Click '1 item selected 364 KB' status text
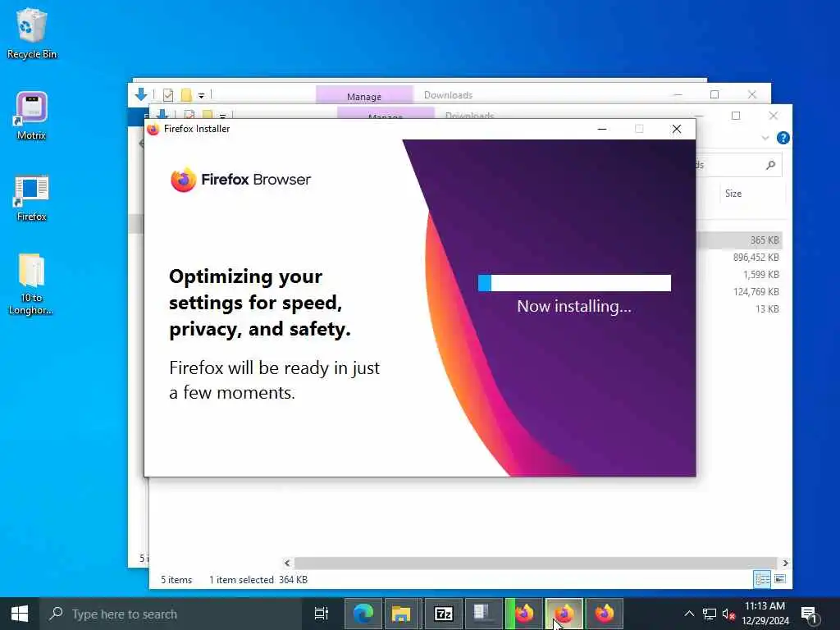This screenshot has width=840, height=630. [258, 580]
